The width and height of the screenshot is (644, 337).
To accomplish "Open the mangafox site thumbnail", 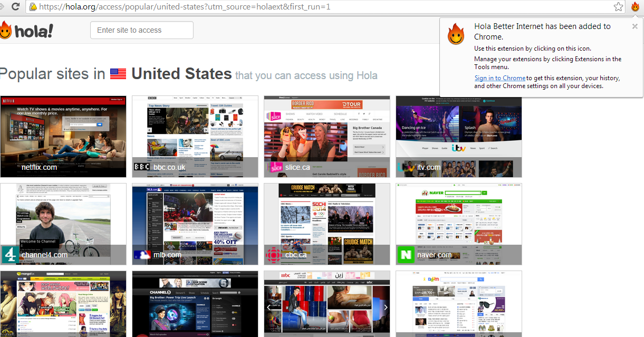I will point(63,304).
